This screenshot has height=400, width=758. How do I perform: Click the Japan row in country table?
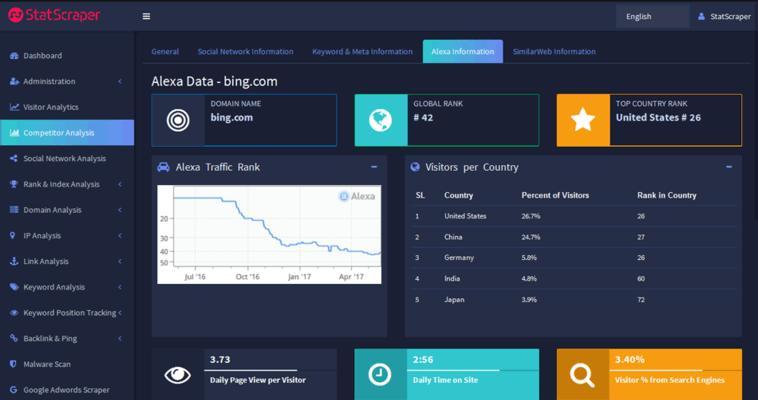pyautogui.click(x=574, y=299)
